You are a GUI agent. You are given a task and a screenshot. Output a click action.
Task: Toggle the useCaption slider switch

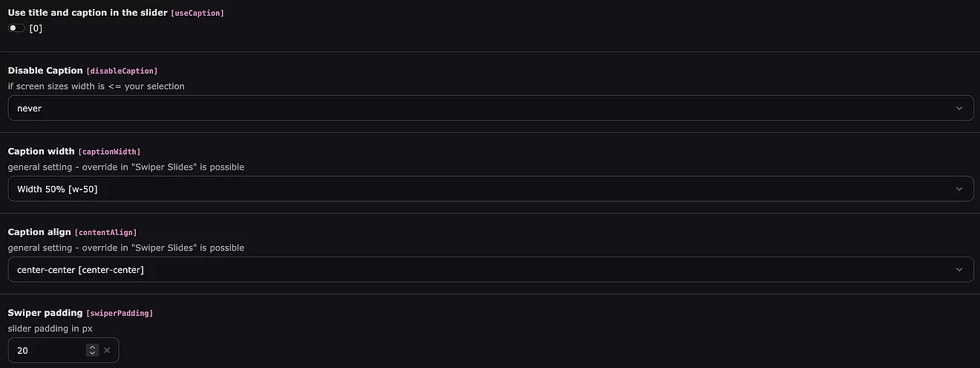click(x=16, y=28)
